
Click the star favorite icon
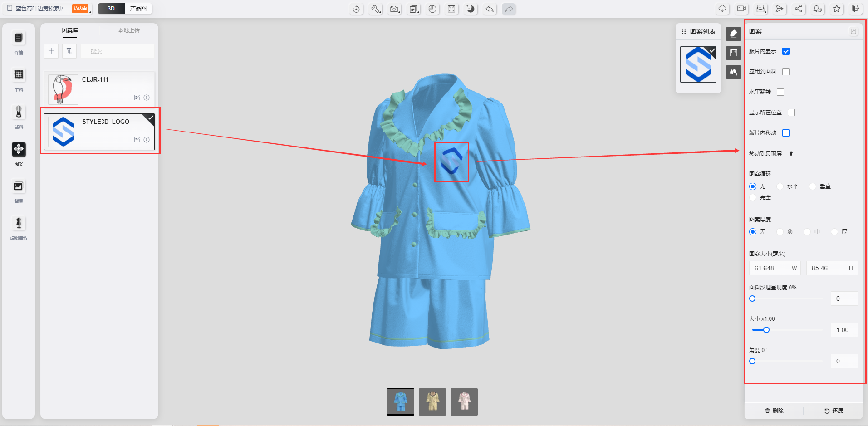[837, 9]
